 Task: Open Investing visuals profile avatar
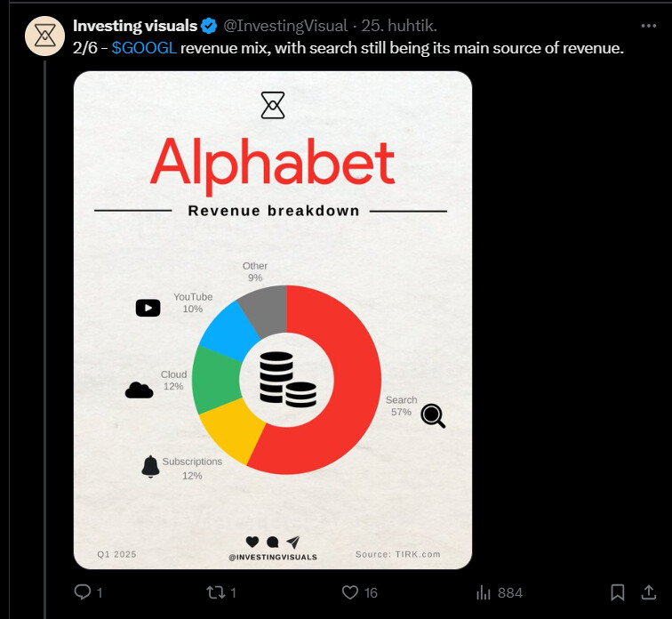coord(45,36)
